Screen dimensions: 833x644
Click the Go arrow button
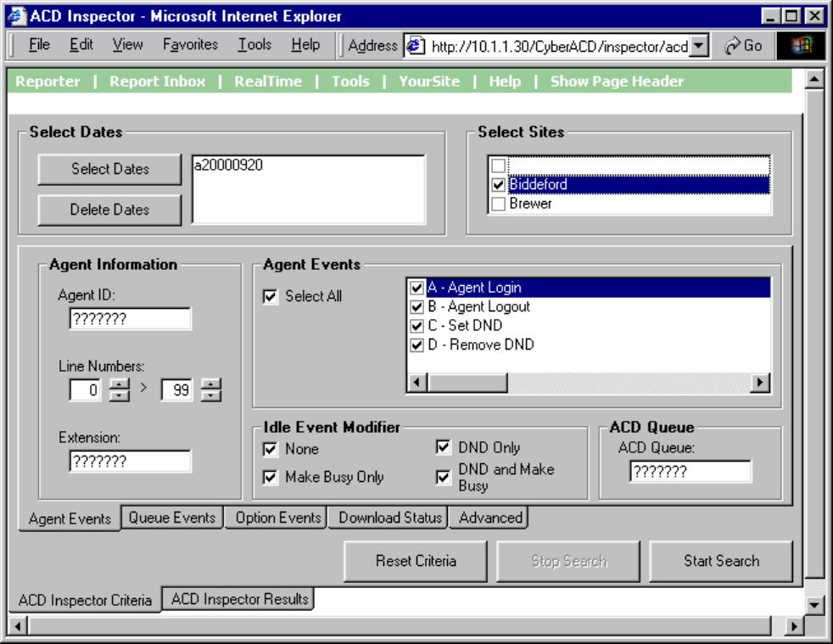(x=743, y=46)
